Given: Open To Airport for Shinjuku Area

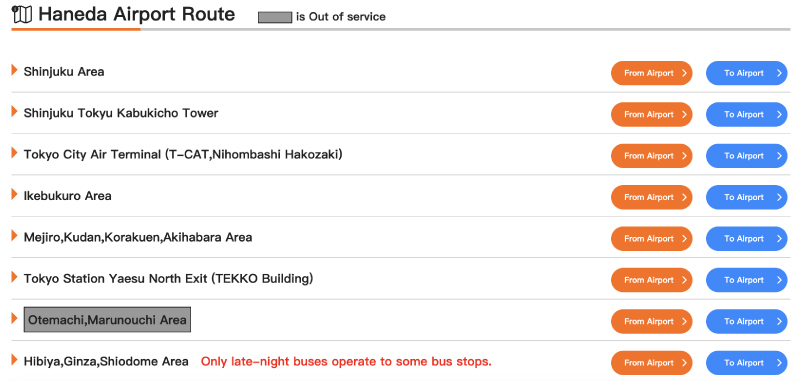Looking at the screenshot, I should click(x=746, y=73).
